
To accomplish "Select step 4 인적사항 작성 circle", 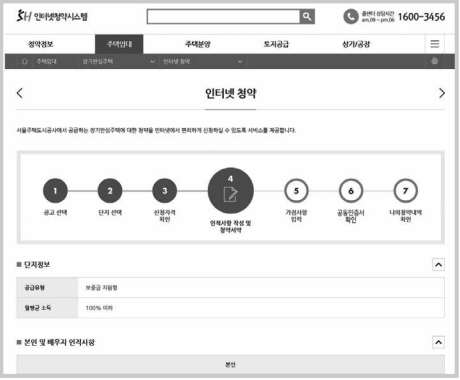I will tap(231, 190).
